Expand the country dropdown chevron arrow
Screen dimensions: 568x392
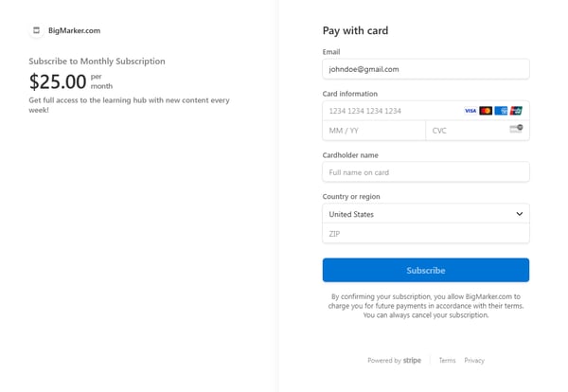[x=519, y=214]
